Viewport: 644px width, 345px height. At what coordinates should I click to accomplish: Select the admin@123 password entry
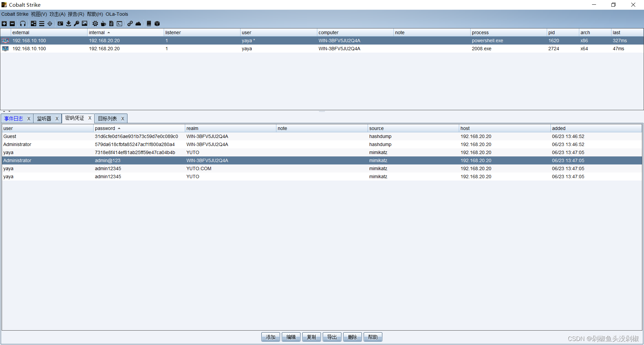pyautogui.click(x=322, y=160)
